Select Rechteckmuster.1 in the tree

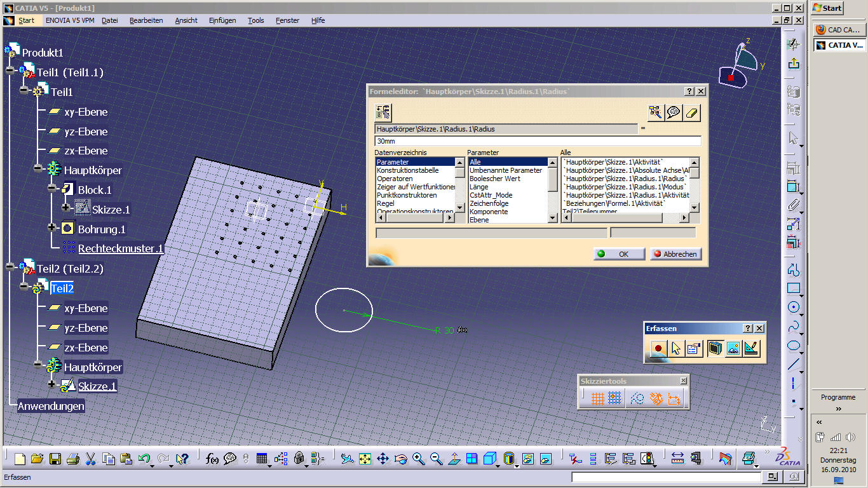click(x=120, y=248)
